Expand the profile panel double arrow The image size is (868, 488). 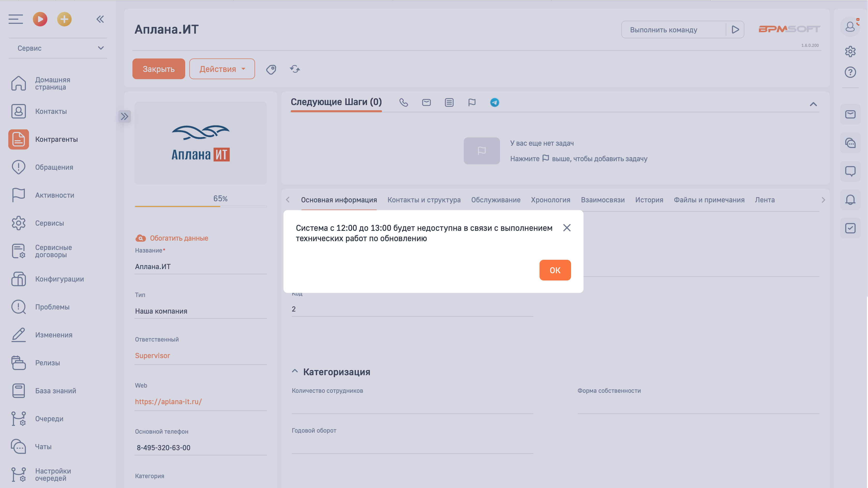124,117
